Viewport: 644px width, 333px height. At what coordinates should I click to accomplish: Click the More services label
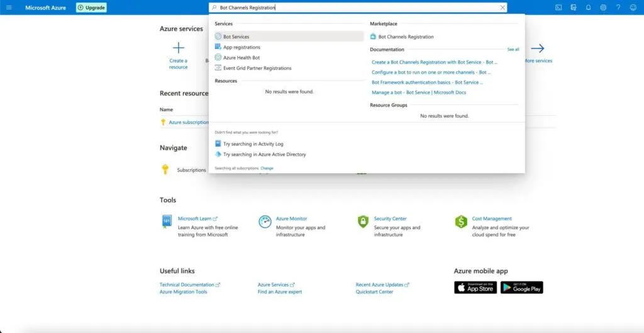(x=538, y=61)
